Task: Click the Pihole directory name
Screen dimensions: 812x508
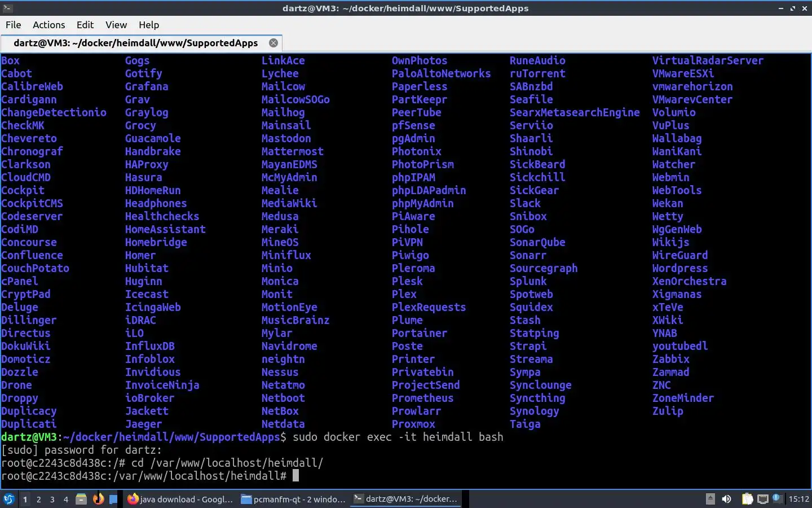Action: pyautogui.click(x=411, y=229)
